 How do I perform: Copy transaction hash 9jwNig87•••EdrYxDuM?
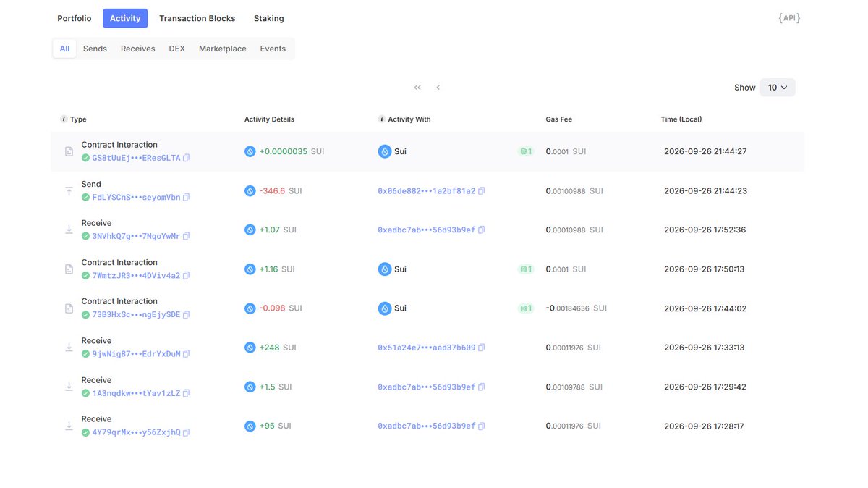click(187, 354)
